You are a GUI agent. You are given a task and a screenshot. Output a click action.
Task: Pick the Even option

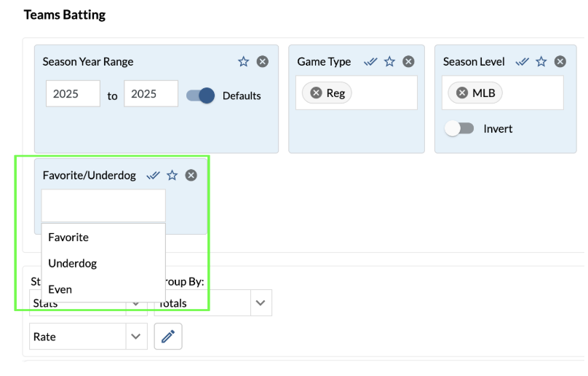pyautogui.click(x=60, y=289)
